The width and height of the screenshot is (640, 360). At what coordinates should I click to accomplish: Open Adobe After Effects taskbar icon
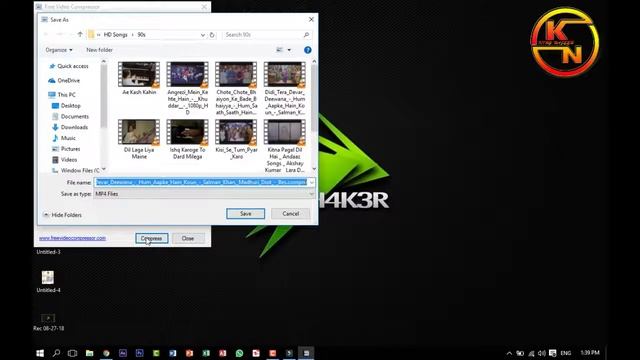[x=123, y=353]
